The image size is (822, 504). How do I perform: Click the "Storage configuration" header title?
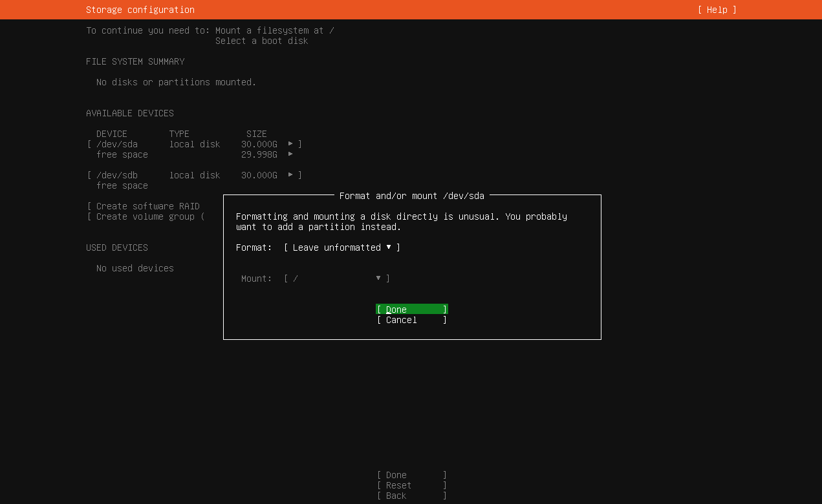point(140,10)
